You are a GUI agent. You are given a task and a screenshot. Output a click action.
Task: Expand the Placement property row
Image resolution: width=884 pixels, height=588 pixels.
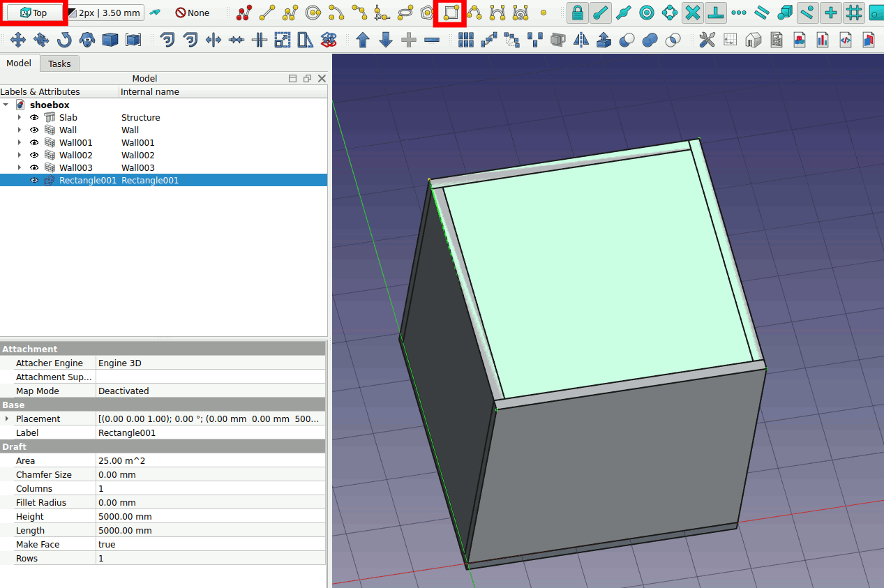tap(7, 419)
